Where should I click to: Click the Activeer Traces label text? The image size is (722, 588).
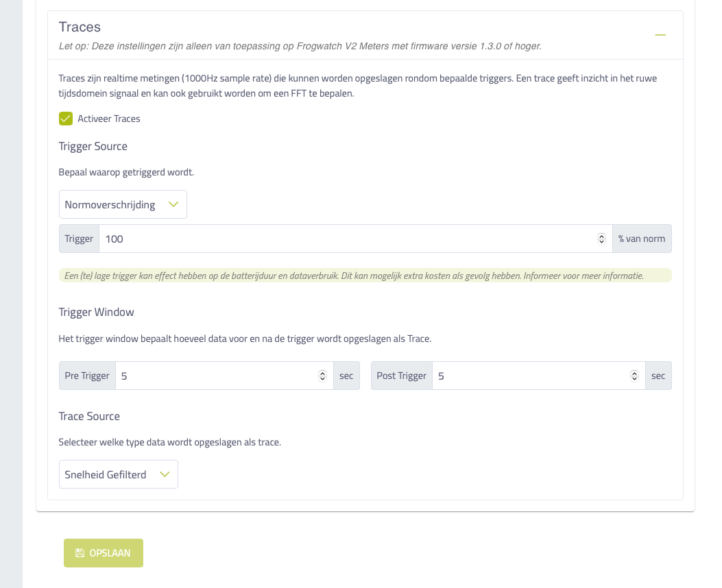click(x=108, y=119)
